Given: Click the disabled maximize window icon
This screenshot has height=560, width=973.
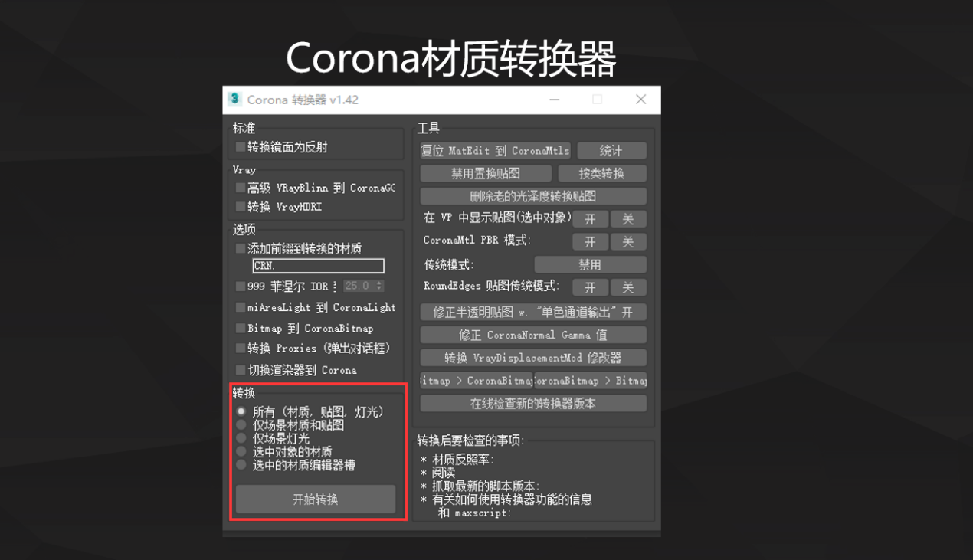Looking at the screenshot, I should [x=598, y=100].
